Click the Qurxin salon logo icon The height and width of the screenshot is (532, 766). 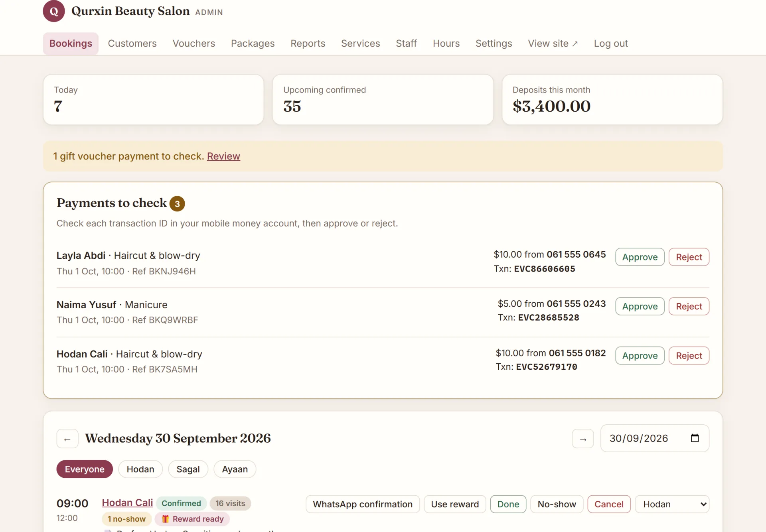pyautogui.click(x=54, y=11)
